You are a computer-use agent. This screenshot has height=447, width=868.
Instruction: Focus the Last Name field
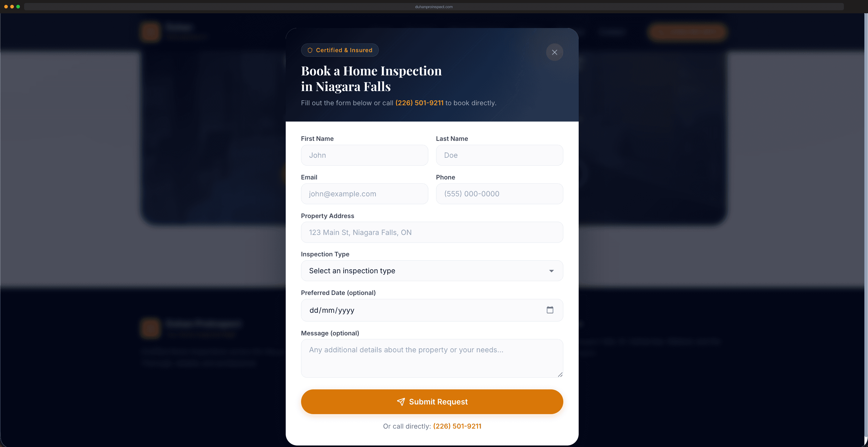coord(499,155)
